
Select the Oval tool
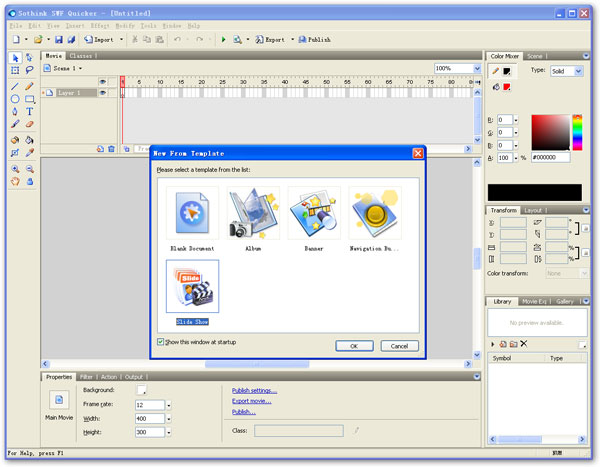pos(15,99)
